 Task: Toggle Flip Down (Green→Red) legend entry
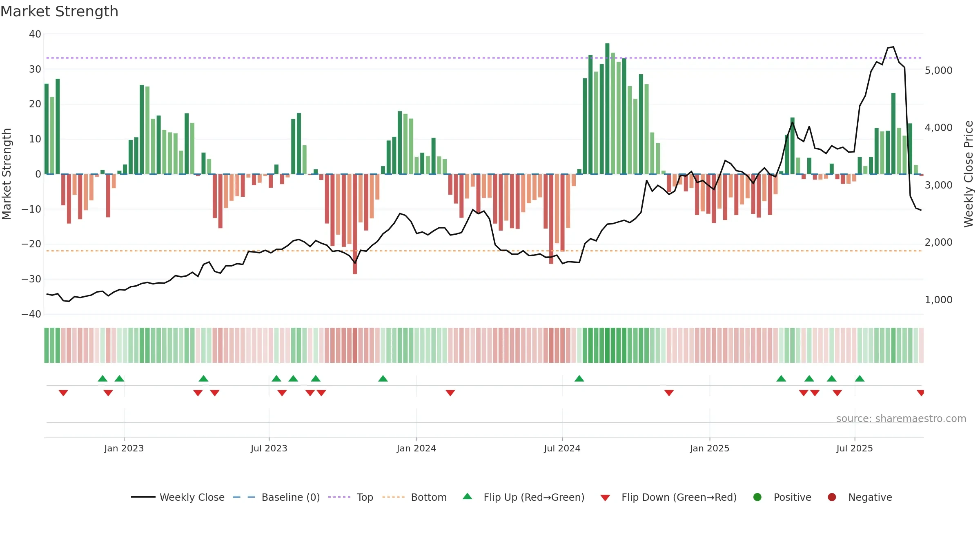tap(668, 497)
